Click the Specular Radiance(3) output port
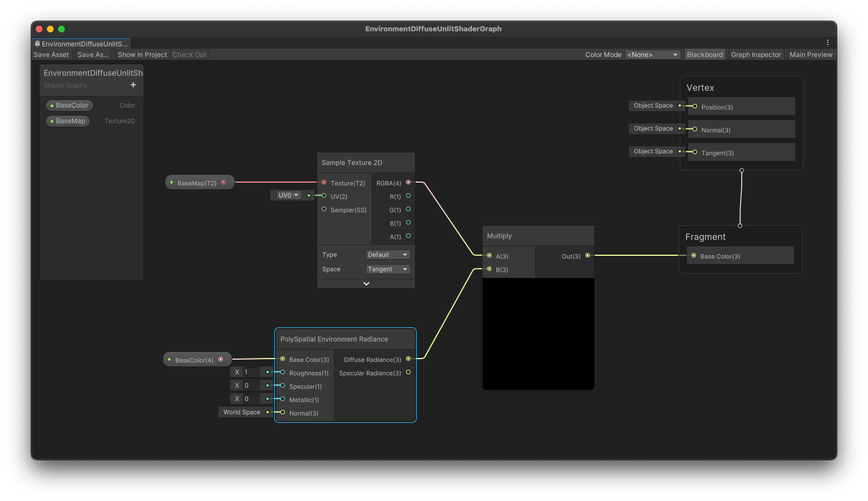 coord(408,372)
